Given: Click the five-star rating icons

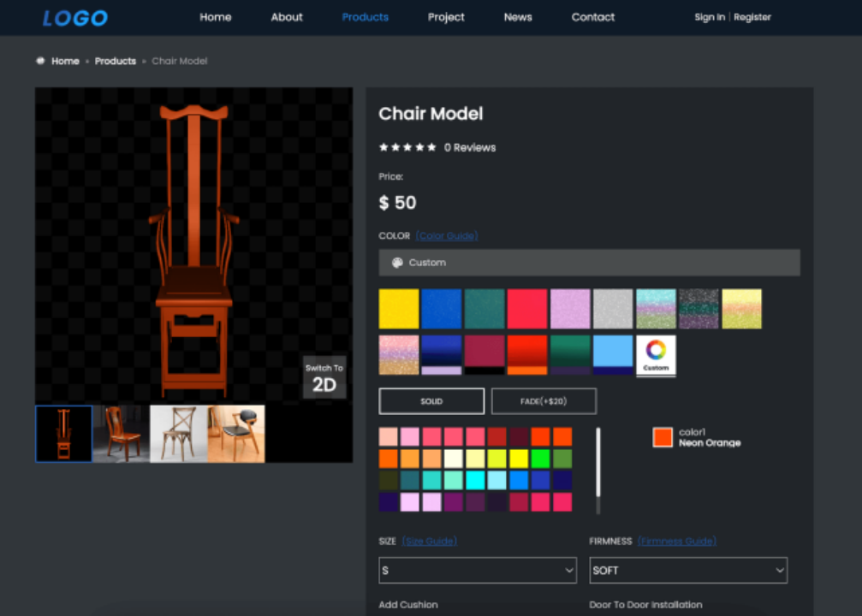Looking at the screenshot, I should click(x=407, y=147).
